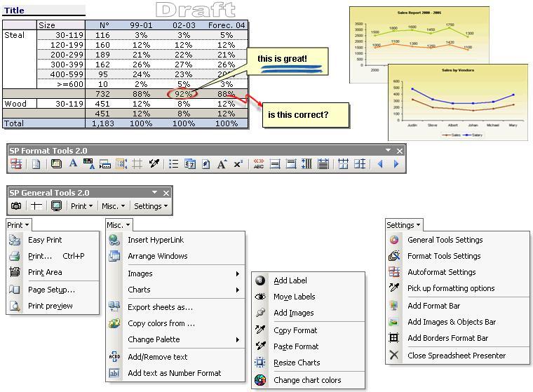
Task: Click the superscript x² icon
Action: (x=238, y=164)
